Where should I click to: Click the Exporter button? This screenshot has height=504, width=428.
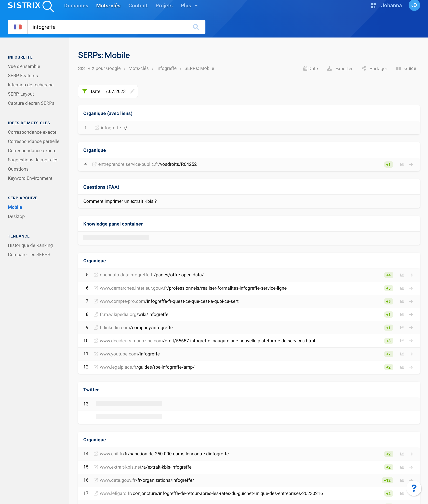340,69
